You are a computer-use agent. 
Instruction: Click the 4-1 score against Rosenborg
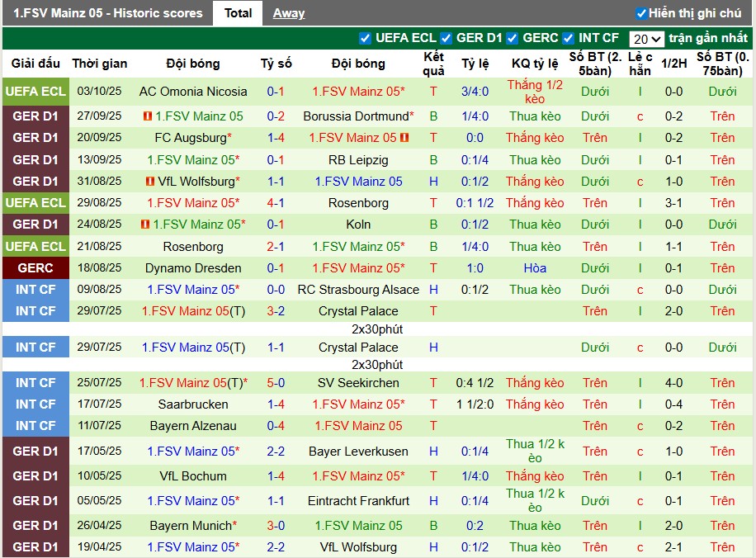click(276, 203)
